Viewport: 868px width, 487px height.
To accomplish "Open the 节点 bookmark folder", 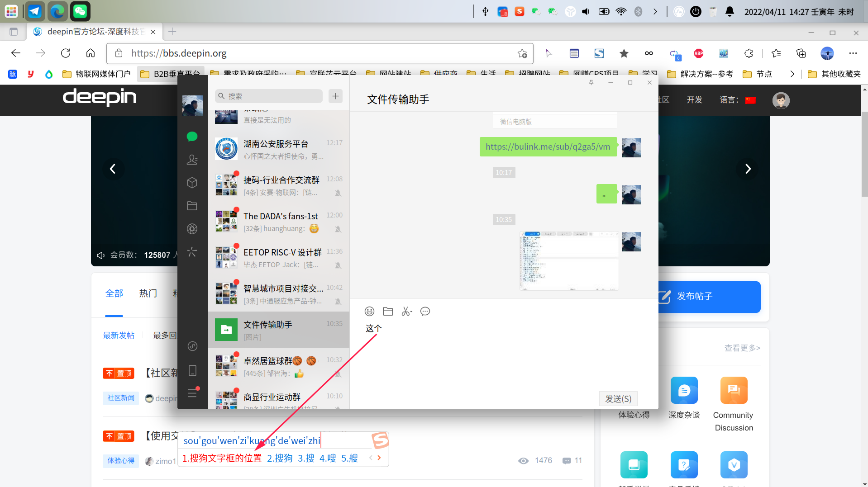I will tap(758, 74).
